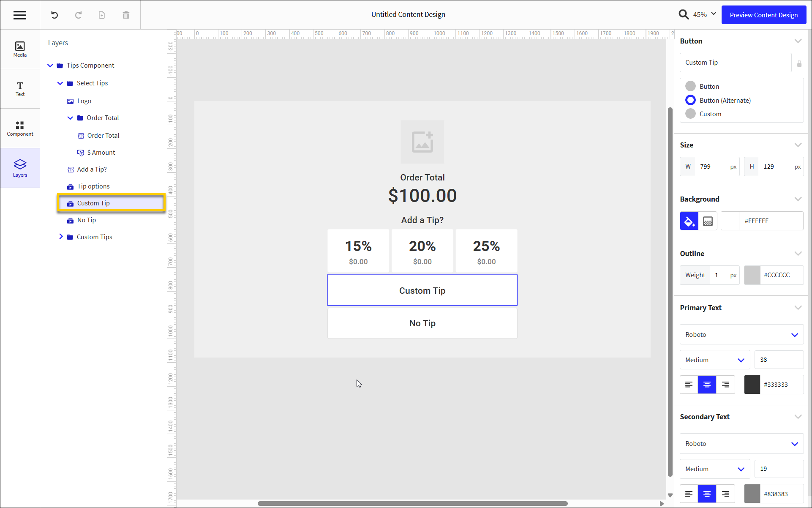Image resolution: width=812 pixels, height=508 pixels.
Task: Click the secondary text #838383 swatch
Action: pyautogui.click(x=752, y=494)
